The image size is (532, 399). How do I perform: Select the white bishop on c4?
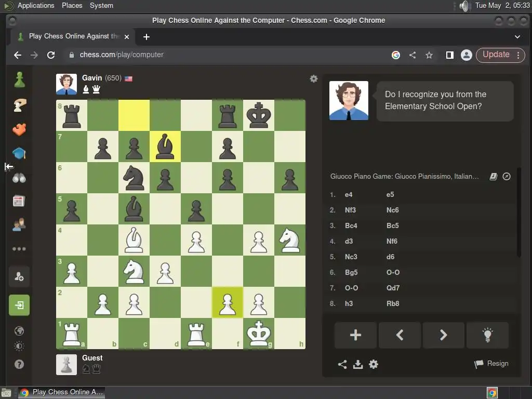(x=134, y=240)
